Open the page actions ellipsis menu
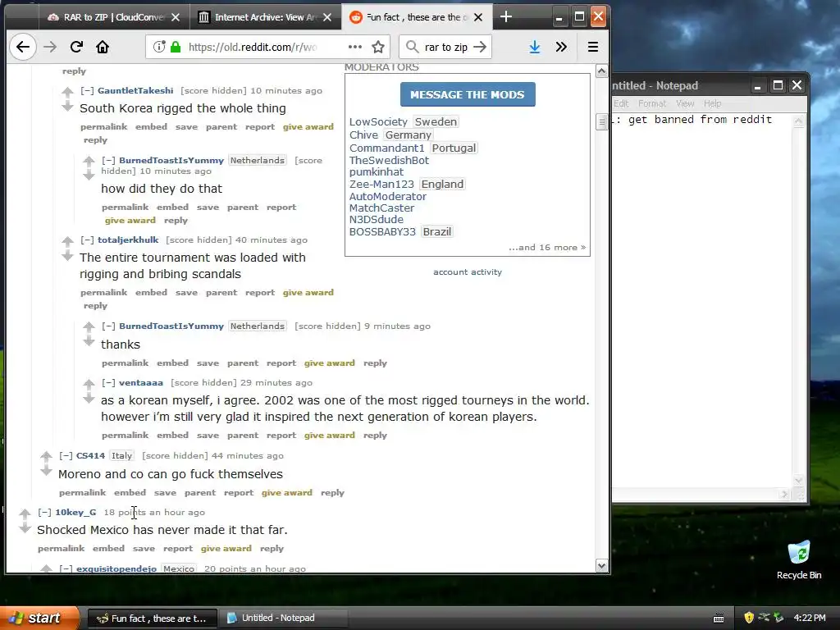 coord(354,47)
